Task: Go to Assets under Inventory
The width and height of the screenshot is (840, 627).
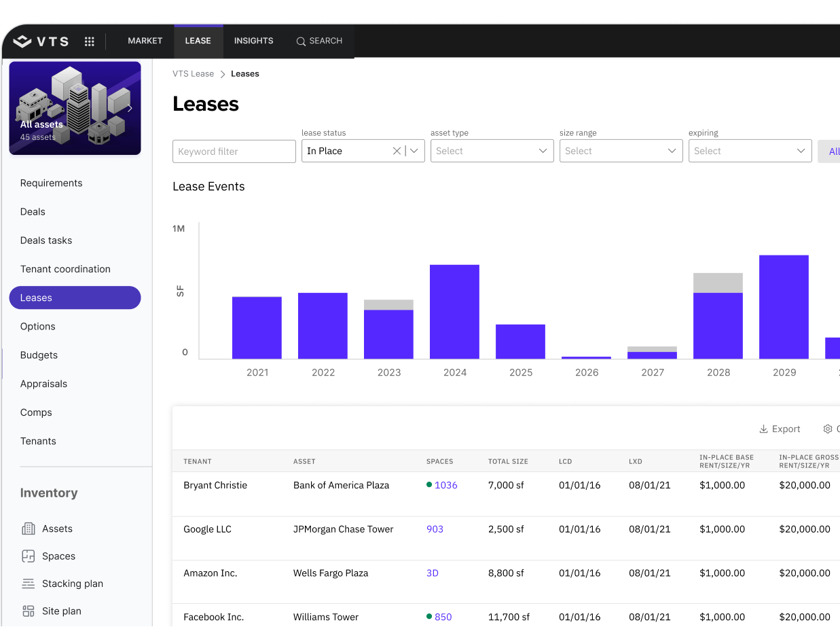Action: 57,529
